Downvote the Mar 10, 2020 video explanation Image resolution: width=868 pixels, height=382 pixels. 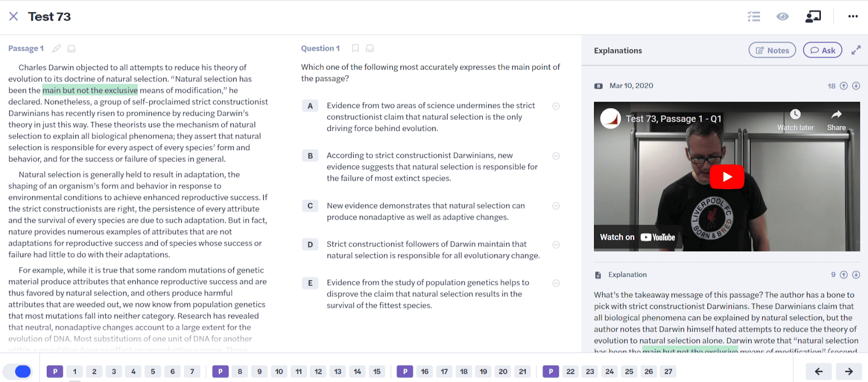(x=856, y=86)
